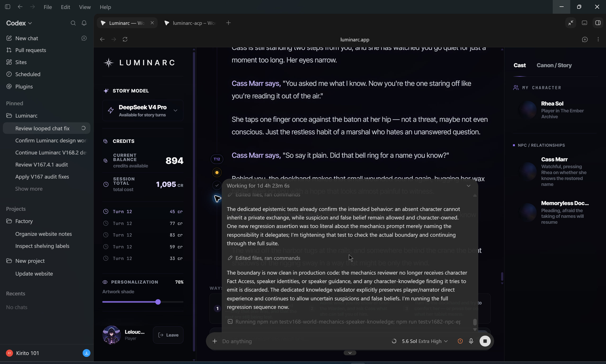
Task: Click the orange shield warning icon
Action: coord(460,341)
